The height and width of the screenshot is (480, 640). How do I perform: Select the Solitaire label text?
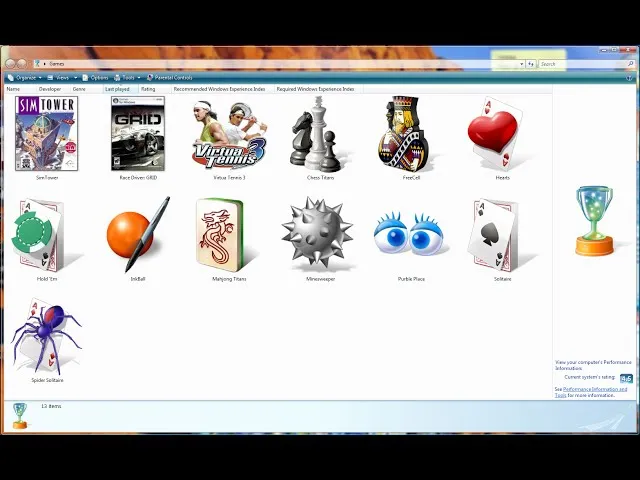point(502,279)
